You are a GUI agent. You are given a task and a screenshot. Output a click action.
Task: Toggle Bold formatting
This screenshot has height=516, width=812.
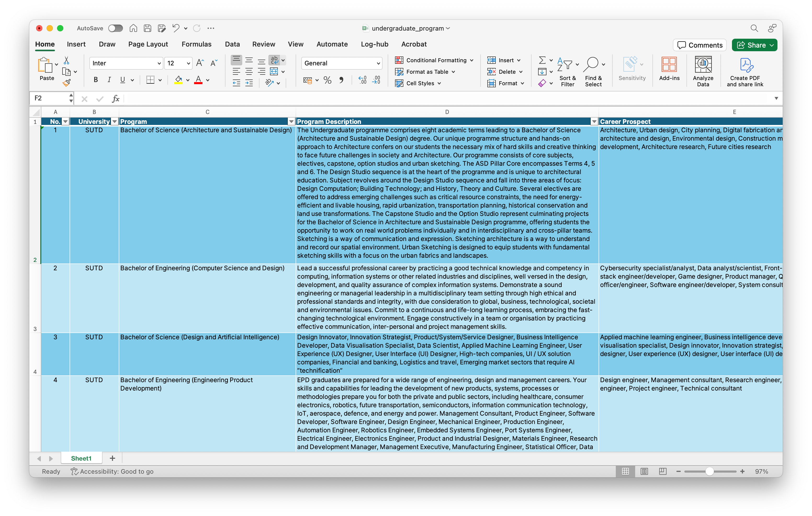point(96,80)
